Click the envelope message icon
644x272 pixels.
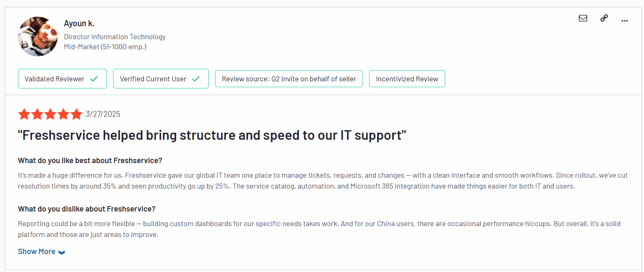tap(583, 18)
